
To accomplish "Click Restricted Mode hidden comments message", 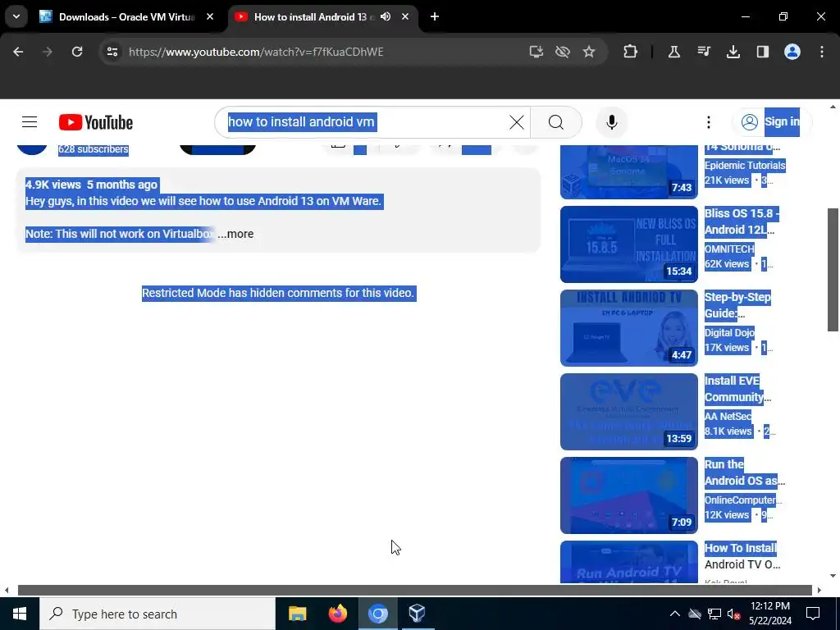I will (279, 293).
